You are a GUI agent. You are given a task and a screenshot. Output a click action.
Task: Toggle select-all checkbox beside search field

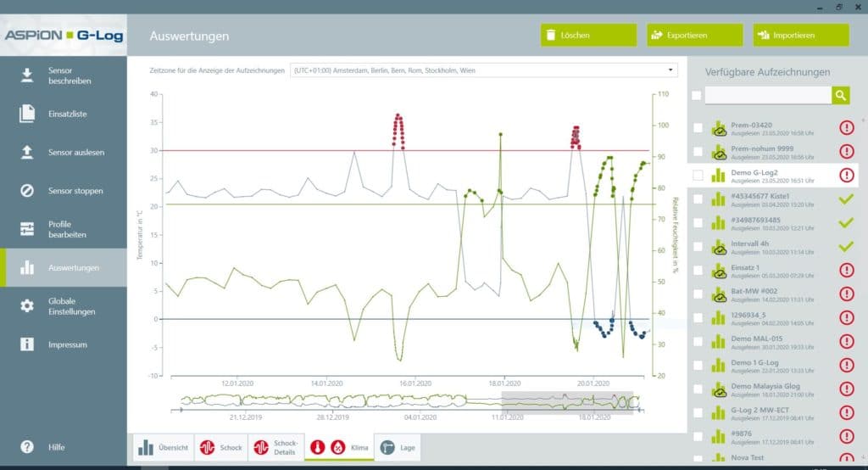(x=697, y=95)
